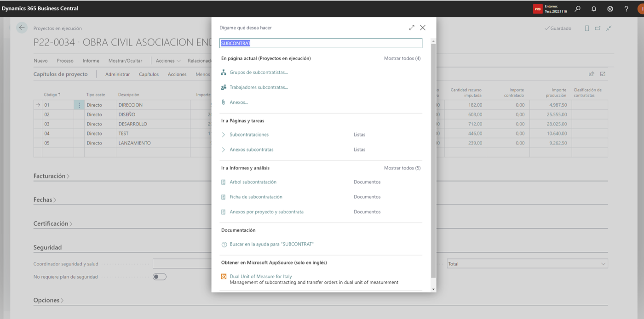Image resolution: width=644 pixels, height=319 pixels.
Task: Open Anexos subcontratas list page
Action: (252, 149)
